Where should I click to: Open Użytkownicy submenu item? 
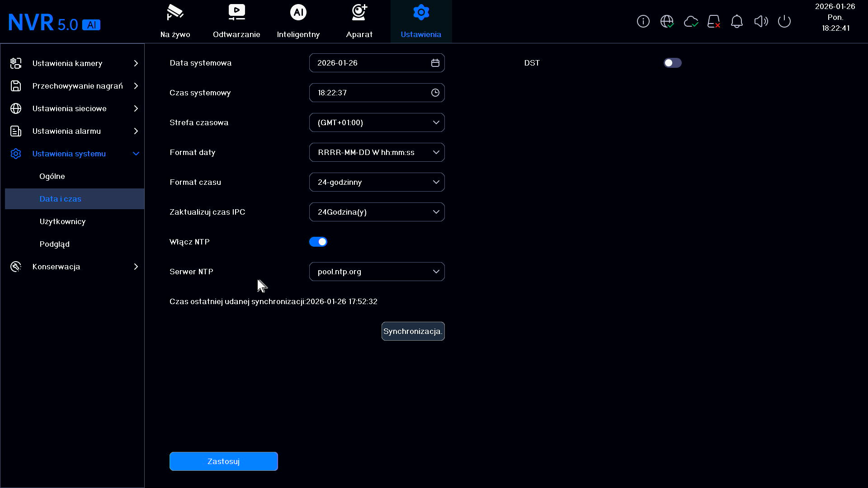[75, 221]
